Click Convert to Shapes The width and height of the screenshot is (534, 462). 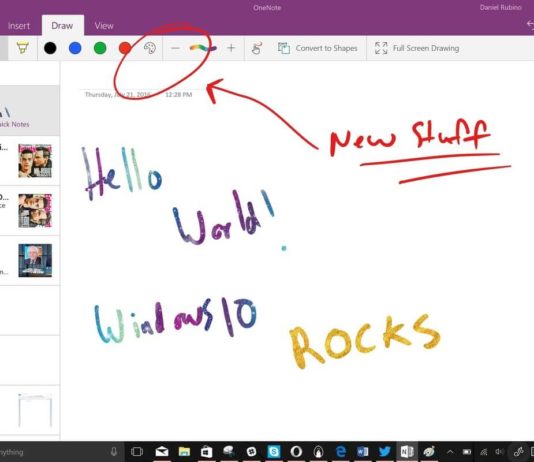pos(317,48)
